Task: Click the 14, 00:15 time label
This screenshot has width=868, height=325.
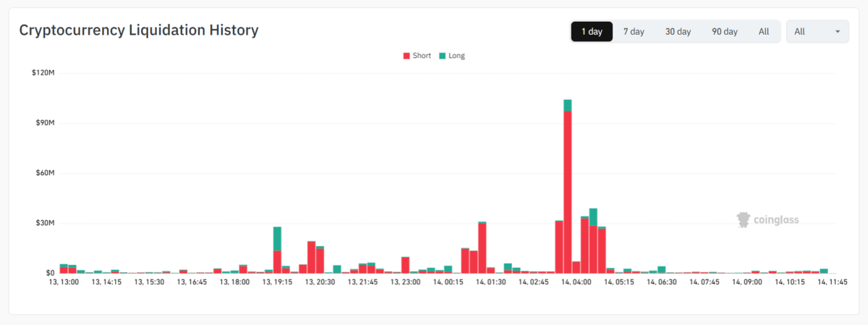Action: point(448,283)
